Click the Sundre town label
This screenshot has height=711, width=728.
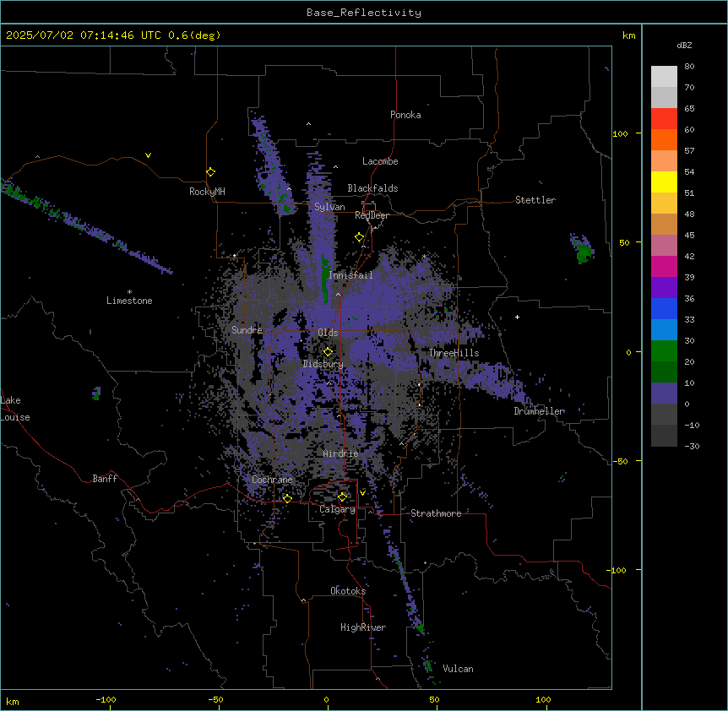pyautogui.click(x=247, y=330)
